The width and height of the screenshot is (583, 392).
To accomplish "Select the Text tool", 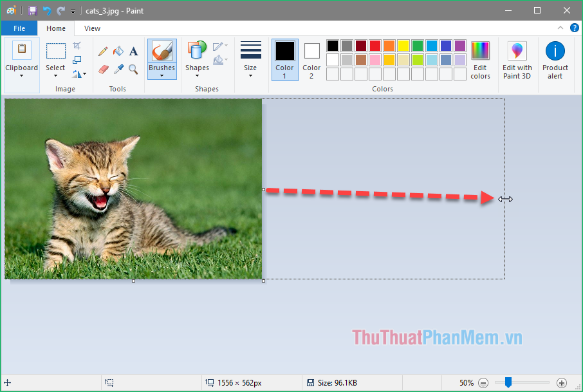I will tap(133, 51).
